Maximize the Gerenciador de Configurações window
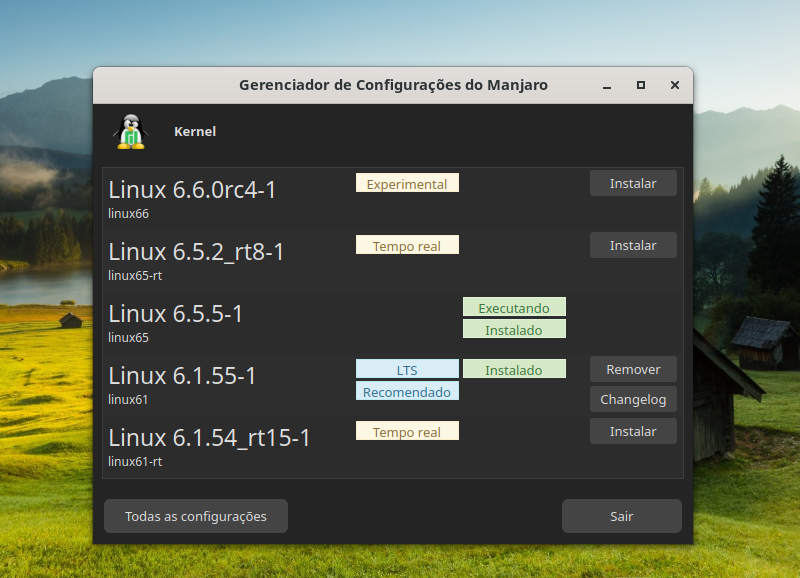The image size is (800, 578). point(640,86)
